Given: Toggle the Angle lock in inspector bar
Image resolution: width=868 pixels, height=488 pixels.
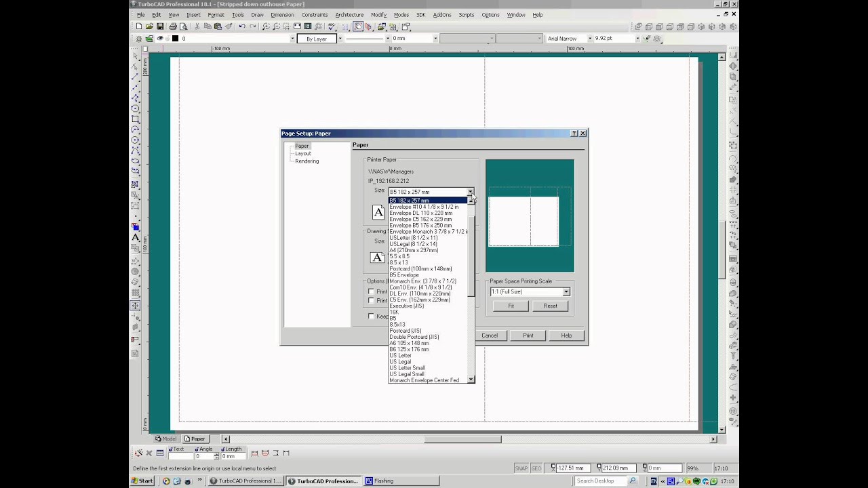Looking at the screenshot, I should [197, 449].
